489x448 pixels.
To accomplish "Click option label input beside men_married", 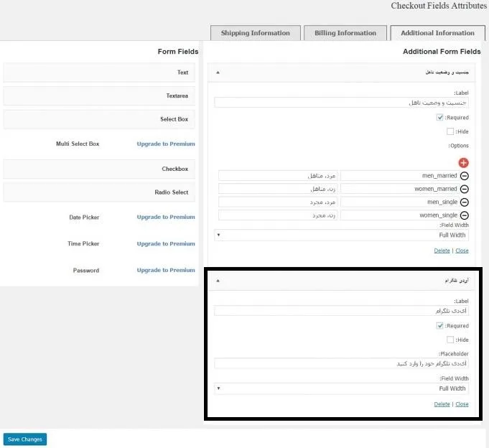I will coord(278,176).
